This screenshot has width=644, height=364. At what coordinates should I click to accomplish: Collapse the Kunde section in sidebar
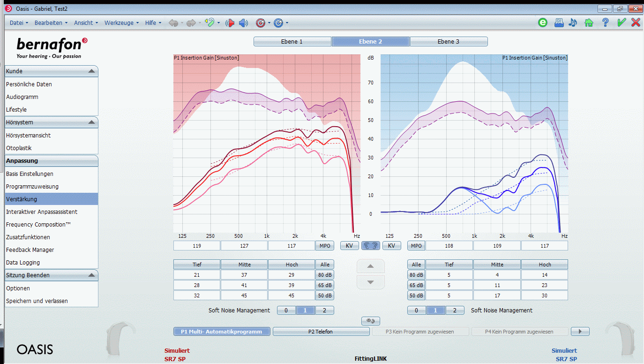(91, 71)
